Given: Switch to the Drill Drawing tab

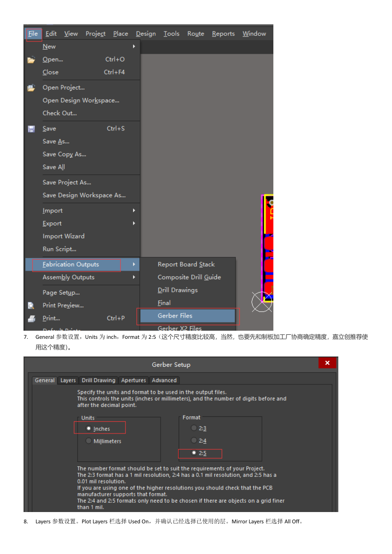Looking at the screenshot, I should 99,380.
